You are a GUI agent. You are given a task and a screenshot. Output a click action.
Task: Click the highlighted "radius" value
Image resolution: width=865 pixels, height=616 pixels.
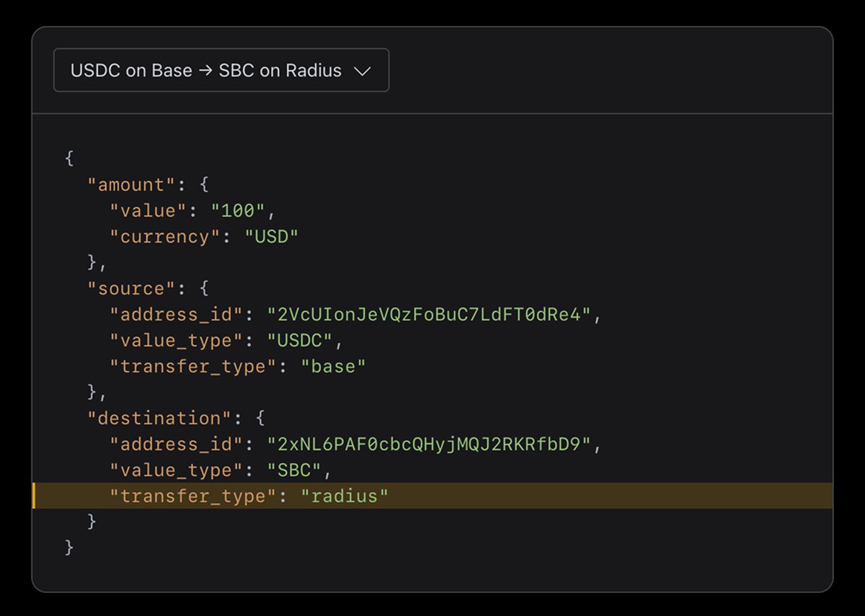pos(344,496)
